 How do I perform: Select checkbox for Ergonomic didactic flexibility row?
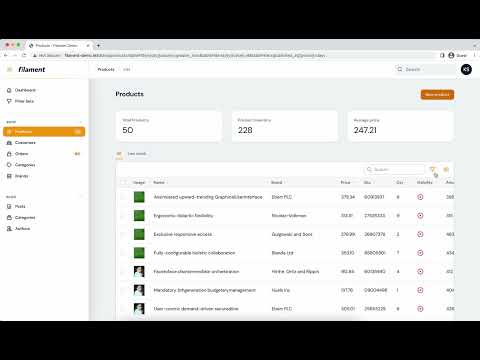pyautogui.click(x=123, y=216)
